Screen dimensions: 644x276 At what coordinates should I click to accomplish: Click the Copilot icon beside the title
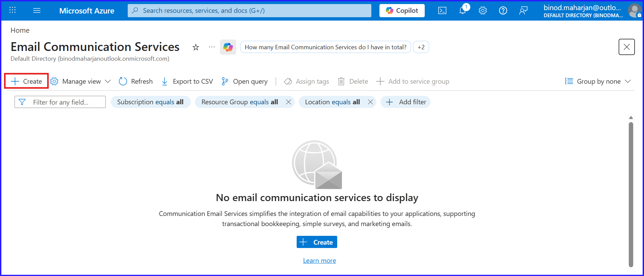pyautogui.click(x=228, y=47)
